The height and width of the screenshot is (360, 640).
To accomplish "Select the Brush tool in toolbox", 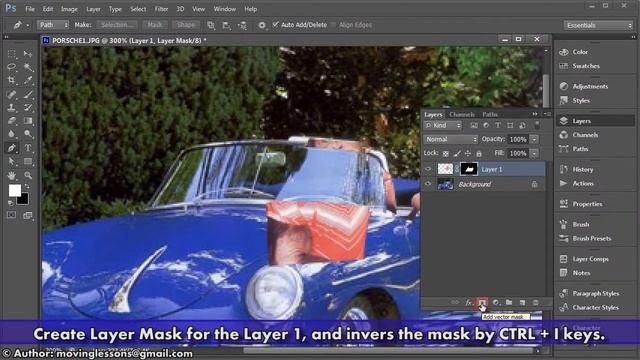I will click(28, 95).
